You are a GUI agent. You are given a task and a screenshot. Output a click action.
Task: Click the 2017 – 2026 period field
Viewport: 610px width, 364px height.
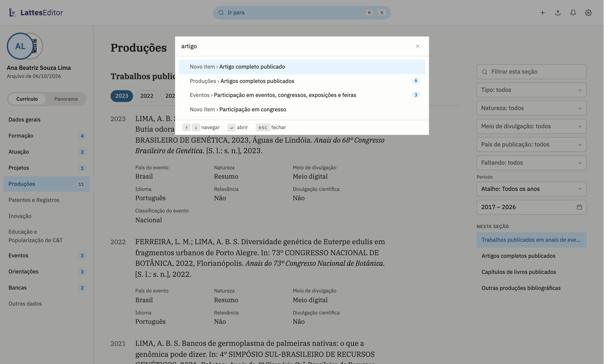coord(531,207)
